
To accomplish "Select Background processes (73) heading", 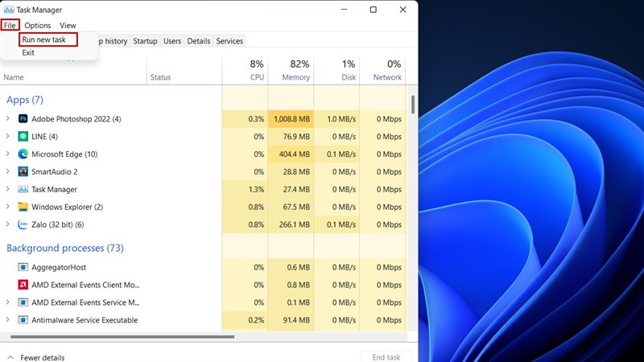I will click(65, 248).
